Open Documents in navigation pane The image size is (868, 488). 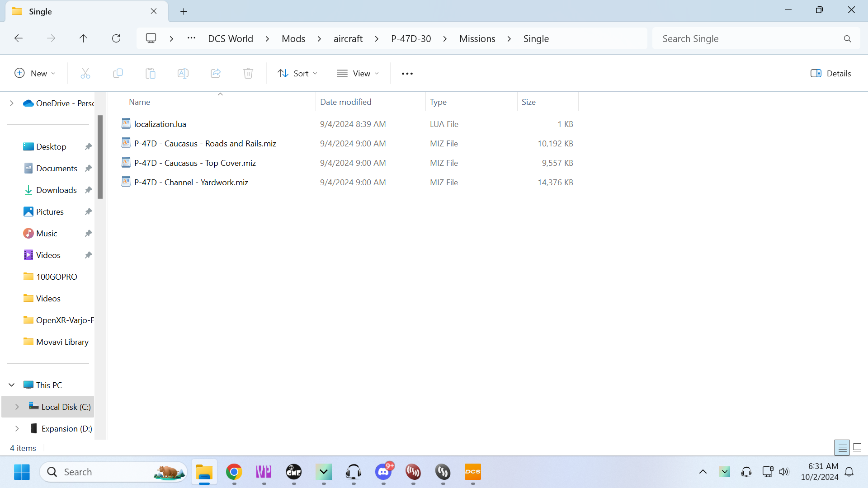pyautogui.click(x=57, y=169)
